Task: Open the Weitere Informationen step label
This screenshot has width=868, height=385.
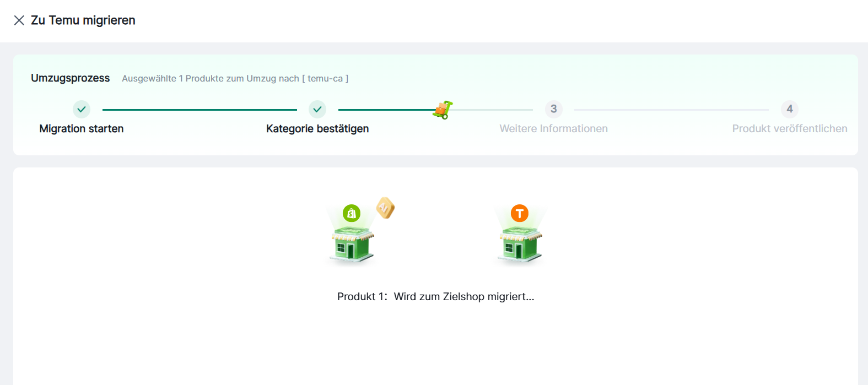Action: [x=553, y=129]
